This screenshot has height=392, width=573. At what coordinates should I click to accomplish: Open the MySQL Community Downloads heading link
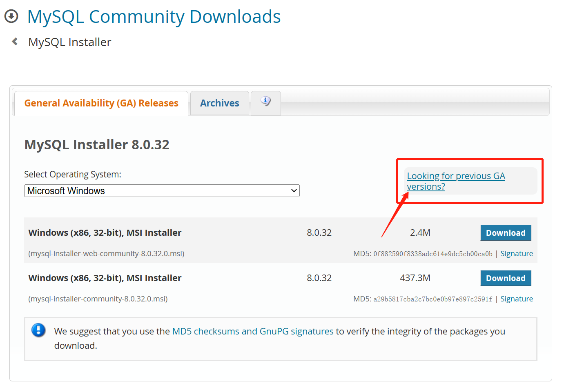(x=154, y=17)
